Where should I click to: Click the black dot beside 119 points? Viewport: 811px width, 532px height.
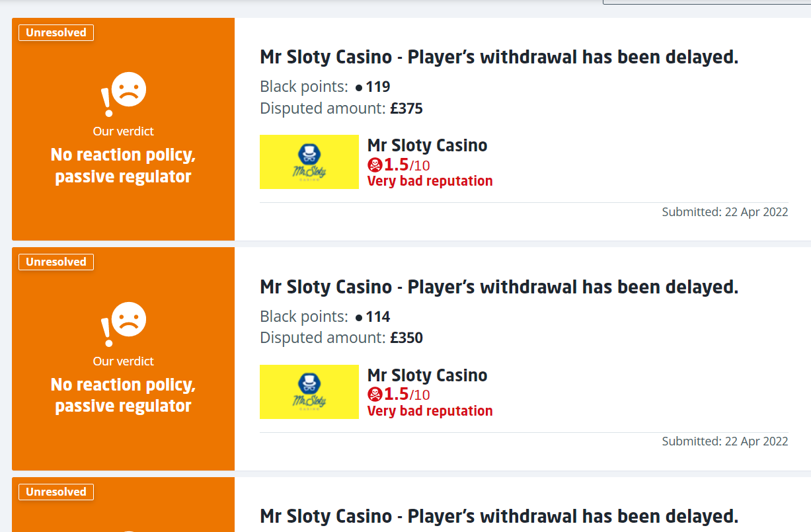pos(359,87)
